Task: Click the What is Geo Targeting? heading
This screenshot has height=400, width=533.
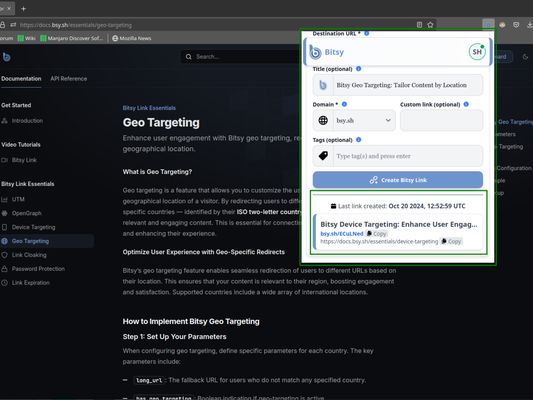Action: tap(157, 172)
